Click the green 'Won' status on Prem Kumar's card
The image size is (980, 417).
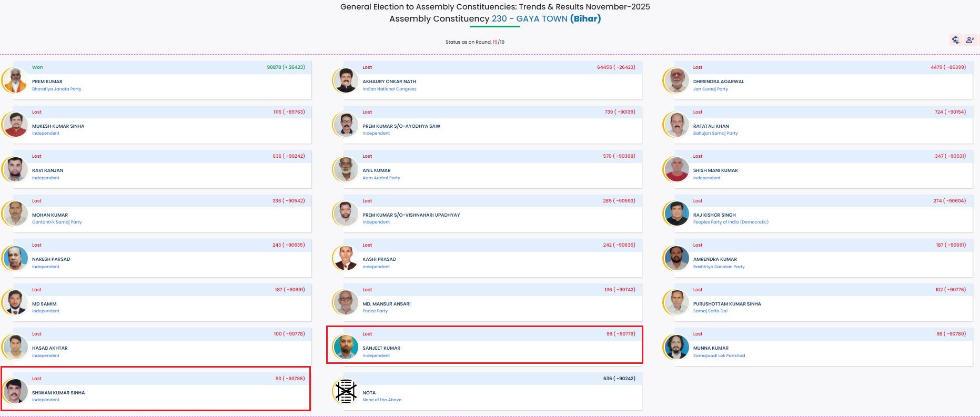(x=37, y=67)
